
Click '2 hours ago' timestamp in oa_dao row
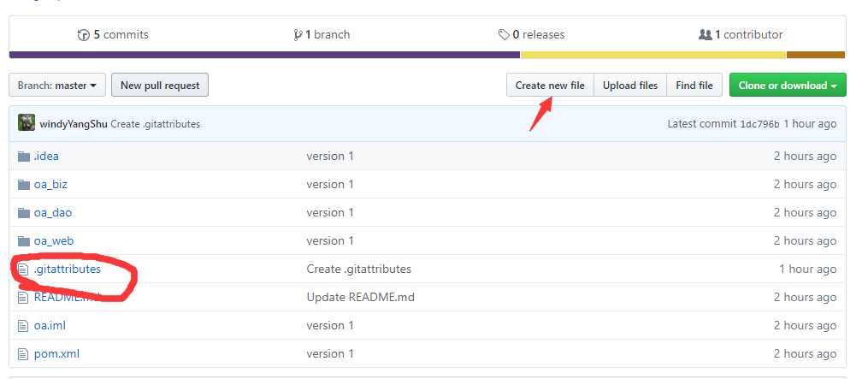pyautogui.click(x=805, y=213)
